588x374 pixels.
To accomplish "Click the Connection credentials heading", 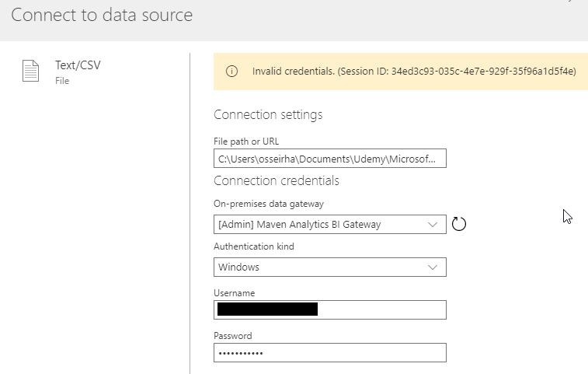I will [x=277, y=180].
